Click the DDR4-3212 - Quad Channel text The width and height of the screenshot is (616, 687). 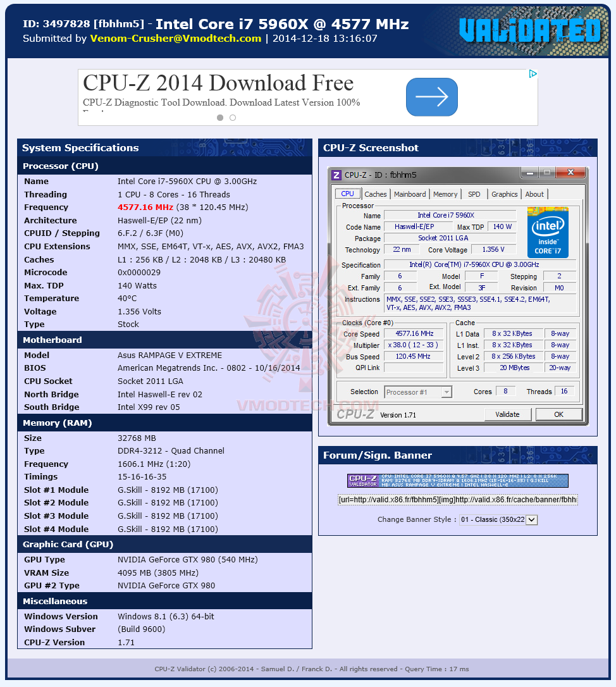point(171,451)
